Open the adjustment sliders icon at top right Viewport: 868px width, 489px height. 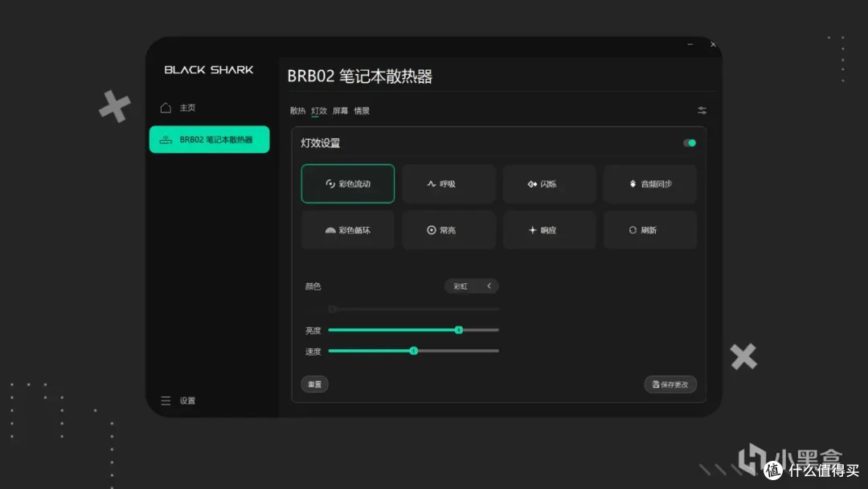(x=702, y=111)
